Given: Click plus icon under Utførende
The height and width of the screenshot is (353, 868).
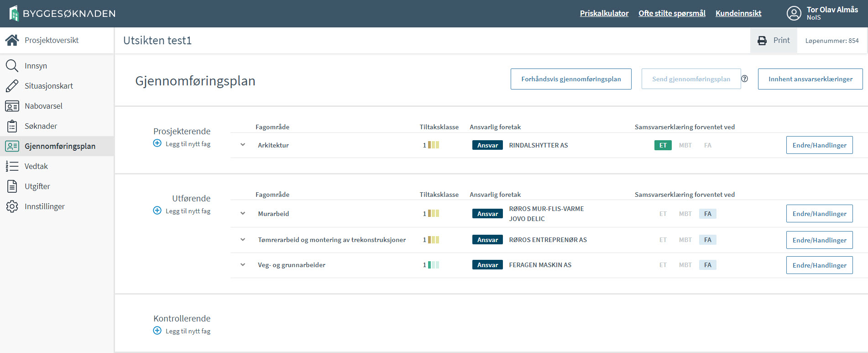Looking at the screenshot, I should click(157, 211).
